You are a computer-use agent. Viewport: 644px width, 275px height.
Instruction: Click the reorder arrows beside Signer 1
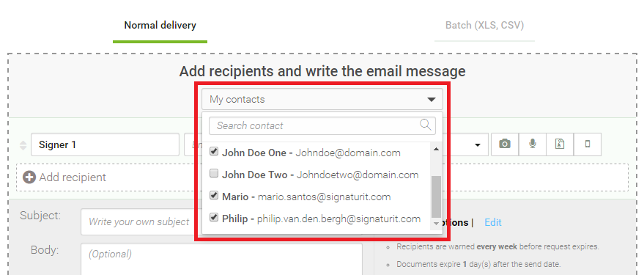[23, 144]
